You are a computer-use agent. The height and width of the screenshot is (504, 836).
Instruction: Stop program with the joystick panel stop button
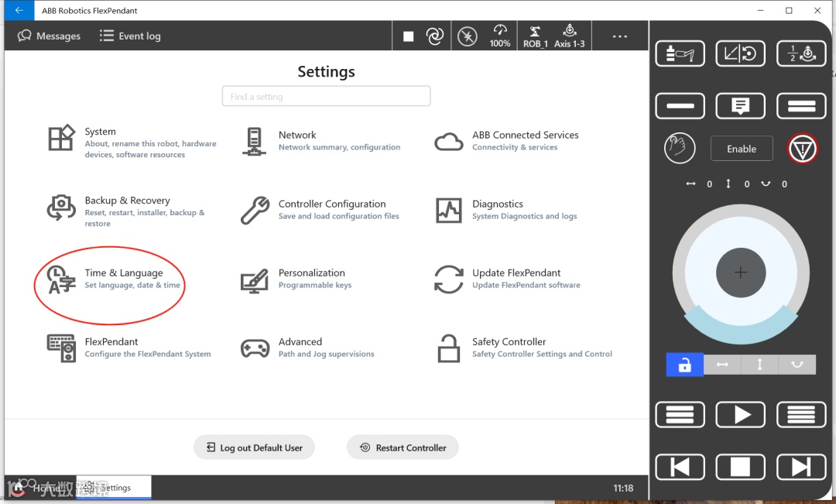(740, 467)
